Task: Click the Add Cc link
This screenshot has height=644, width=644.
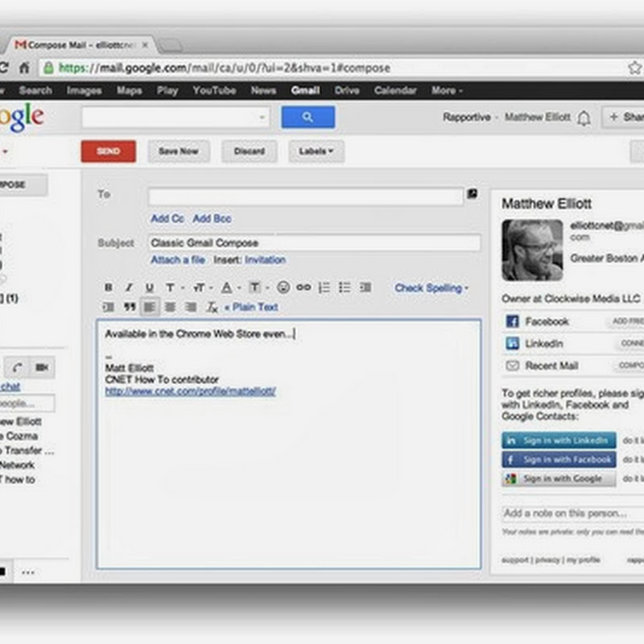Action: 167,218
